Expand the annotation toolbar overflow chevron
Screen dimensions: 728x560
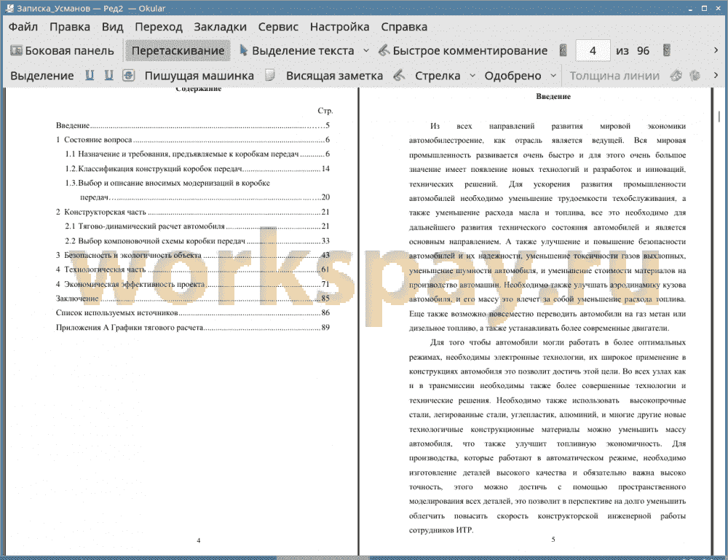tap(716, 75)
